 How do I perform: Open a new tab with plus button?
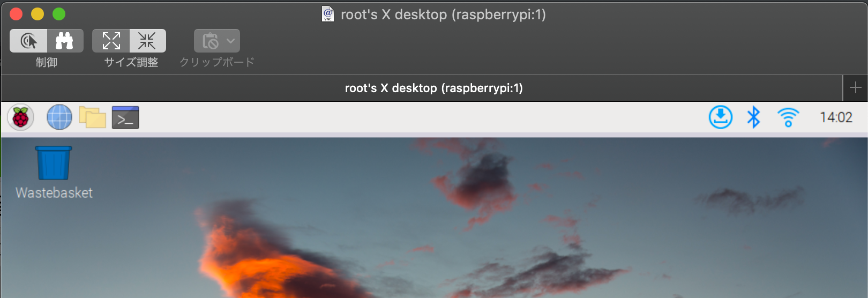tap(855, 88)
